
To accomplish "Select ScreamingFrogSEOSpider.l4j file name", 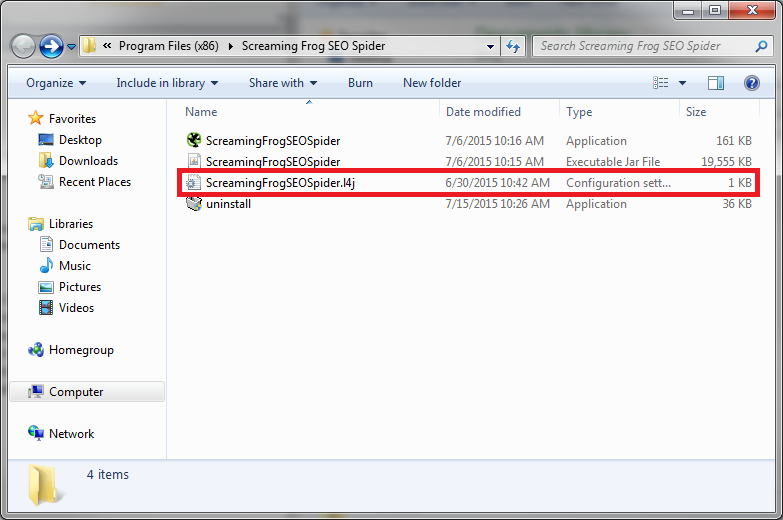I will pyautogui.click(x=280, y=183).
